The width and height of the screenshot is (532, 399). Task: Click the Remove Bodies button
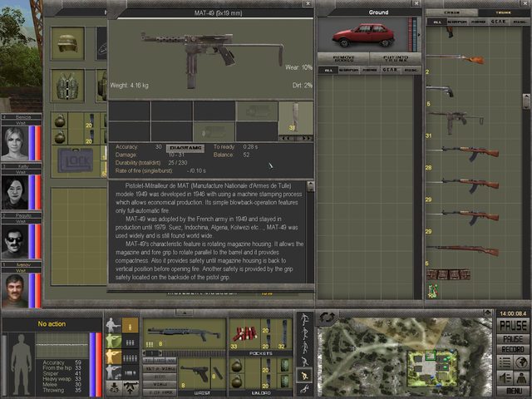tap(343, 58)
